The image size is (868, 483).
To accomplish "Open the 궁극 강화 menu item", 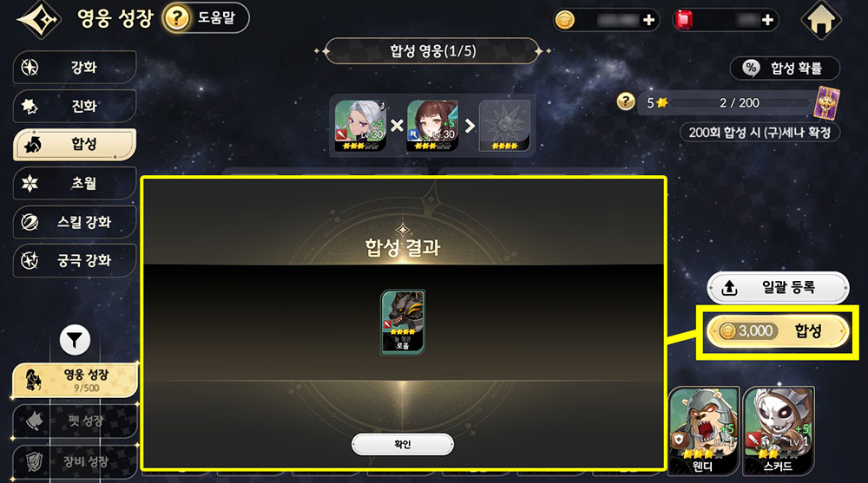I will pos(74,260).
